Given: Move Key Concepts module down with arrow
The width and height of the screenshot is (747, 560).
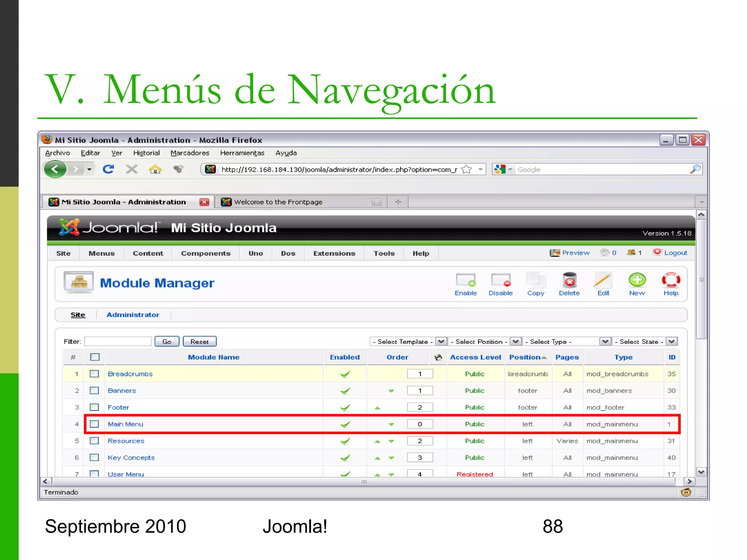Looking at the screenshot, I should click(x=391, y=458).
